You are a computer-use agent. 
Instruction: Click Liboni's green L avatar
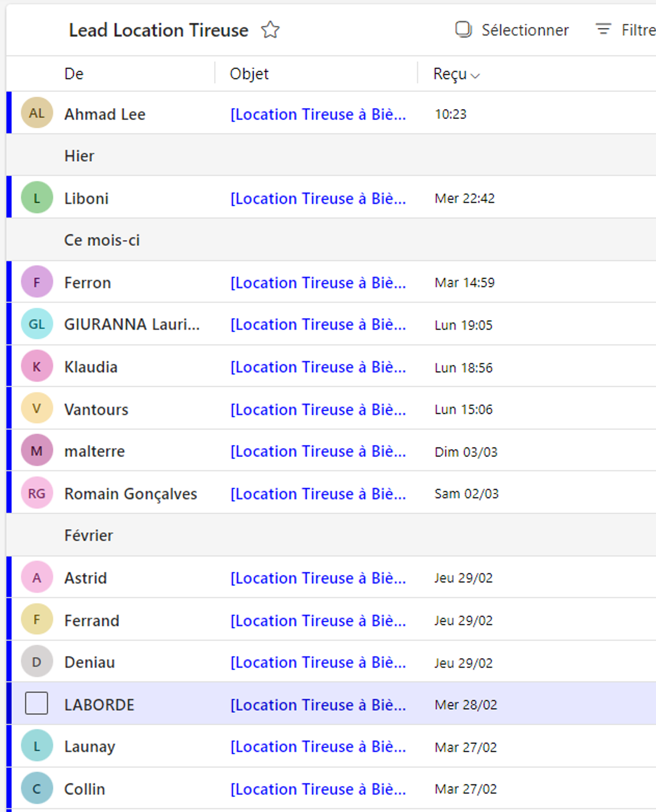click(x=37, y=198)
